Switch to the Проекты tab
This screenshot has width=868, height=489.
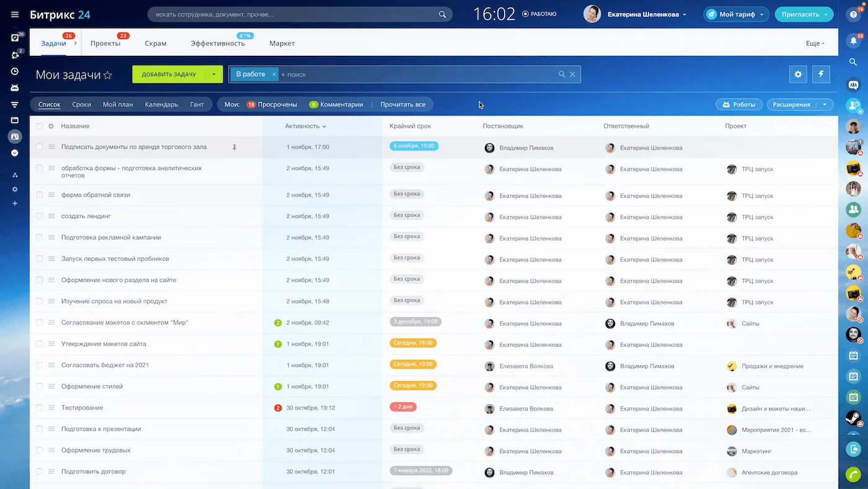[105, 43]
